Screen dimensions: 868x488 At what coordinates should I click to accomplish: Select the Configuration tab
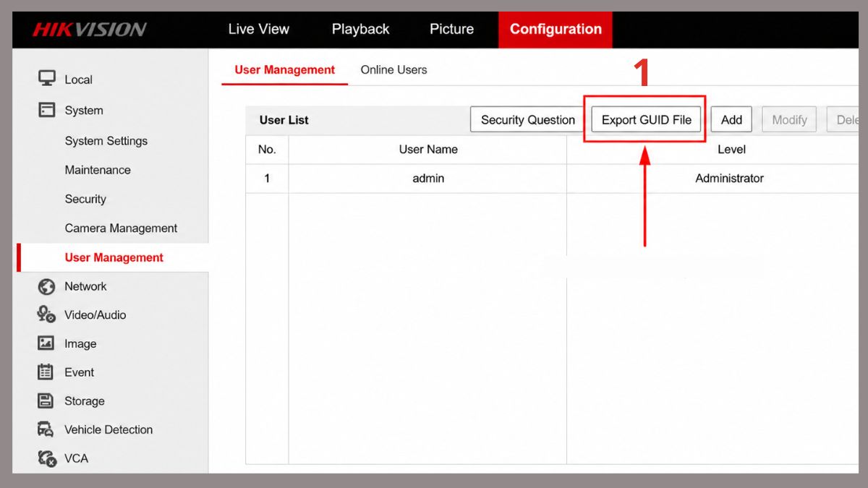pyautogui.click(x=556, y=30)
